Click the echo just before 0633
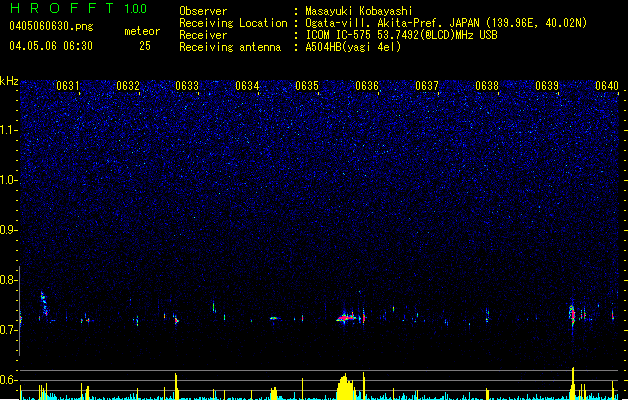This screenshot has width=629, height=400. click(176, 320)
